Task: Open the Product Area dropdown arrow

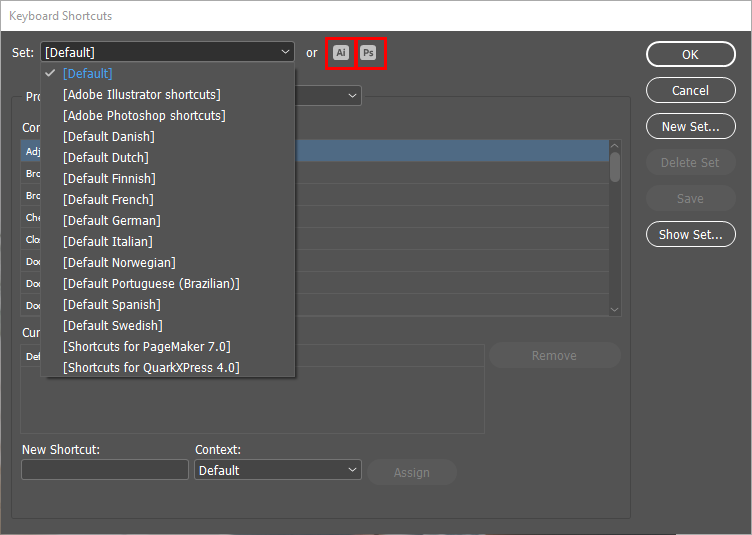Action: [352, 95]
